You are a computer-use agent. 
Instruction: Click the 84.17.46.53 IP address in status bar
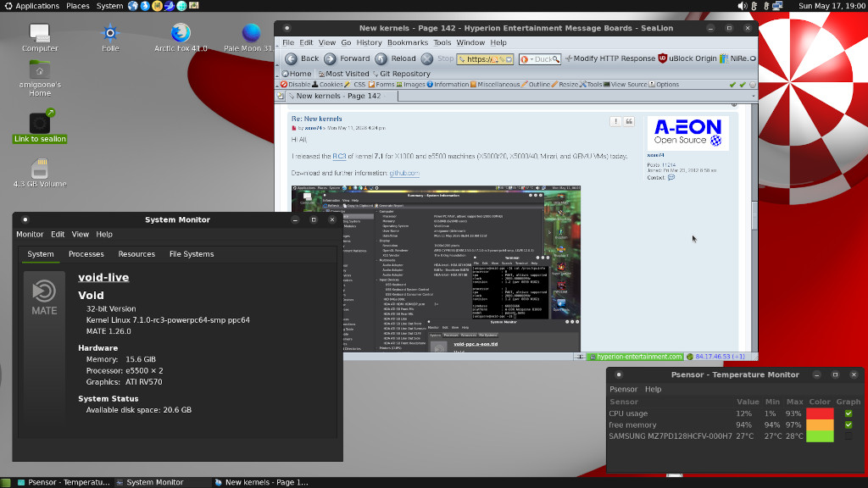pos(720,357)
